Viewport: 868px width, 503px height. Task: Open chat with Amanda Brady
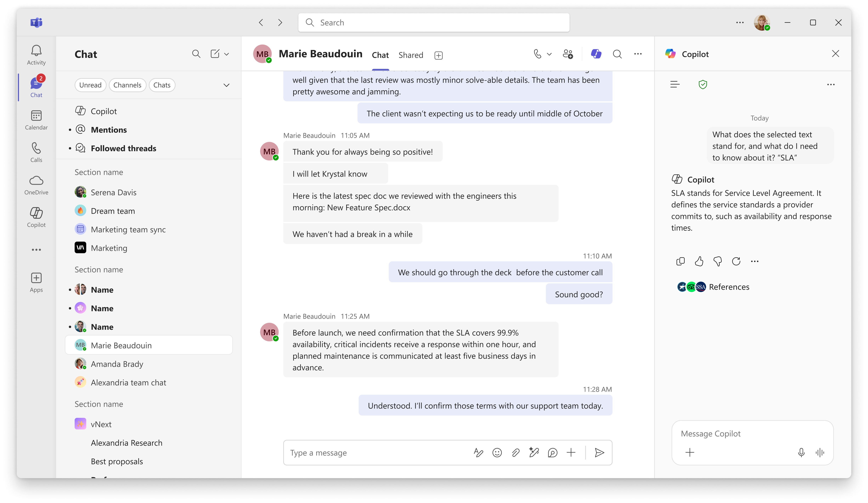[x=149, y=364]
